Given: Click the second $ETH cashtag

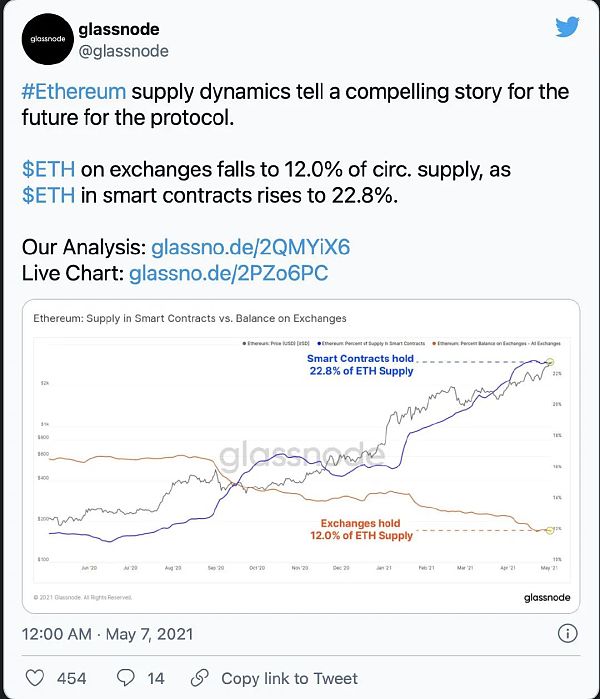Looking at the screenshot, I should (x=48, y=195).
